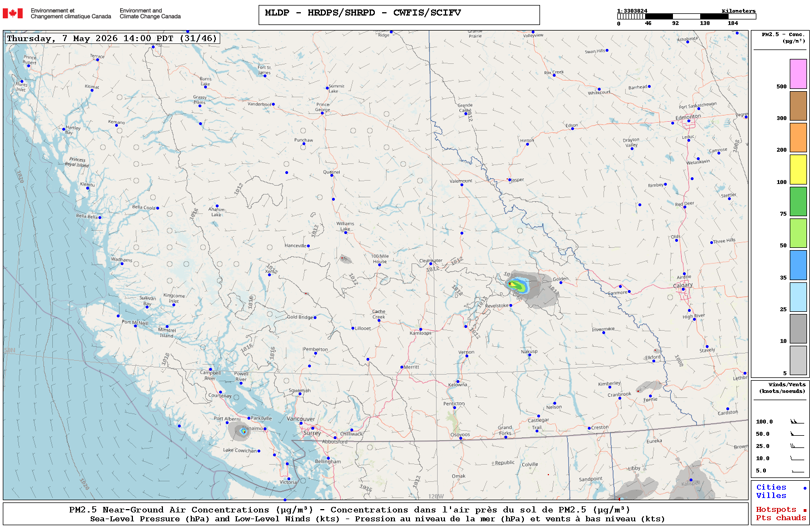This screenshot has width=812, height=528.
Task: Click the kilometers scale bar
Action: click(x=686, y=17)
